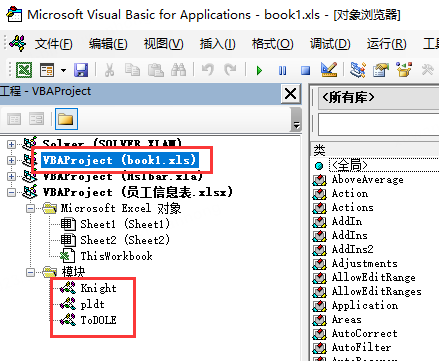439x361 pixels.
Task: Click the Find binoculars icon
Action: click(178, 70)
